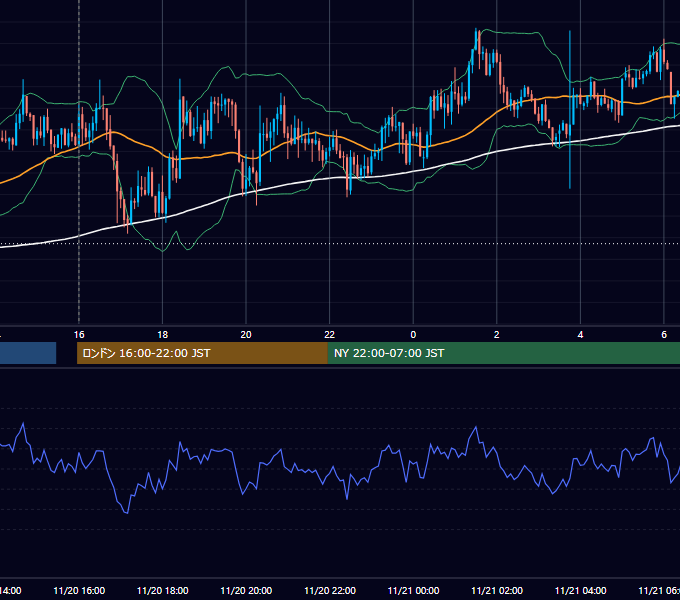Click the NY 22:00-07:00 JST session bar

pyautogui.click(x=503, y=353)
